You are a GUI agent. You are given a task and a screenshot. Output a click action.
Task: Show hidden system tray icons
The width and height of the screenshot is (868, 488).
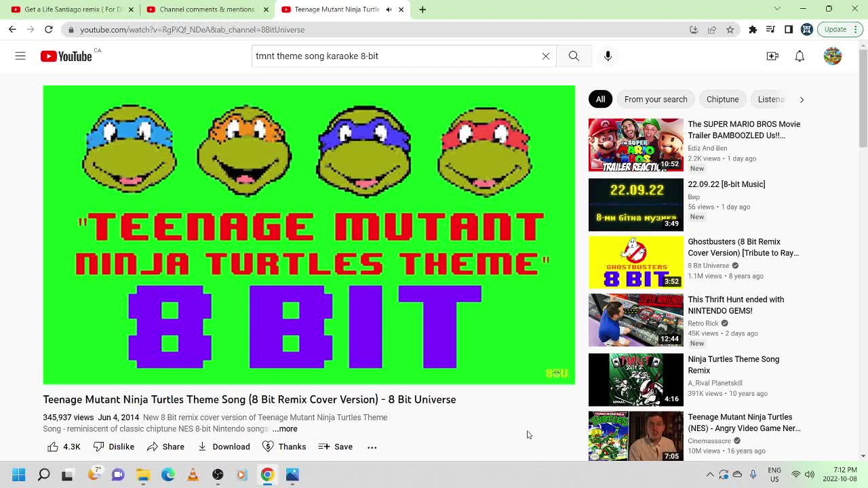point(710,474)
